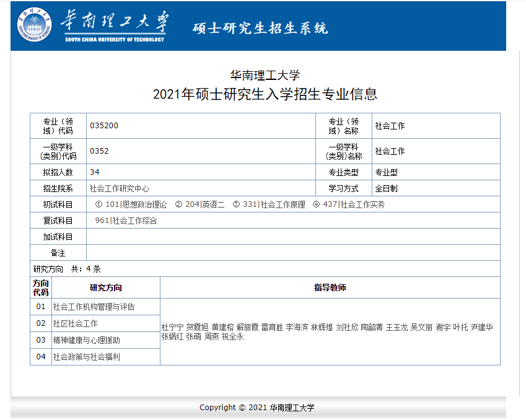Click the 指导教师 column header
526x420 pixels.
[x=330, y=287]
